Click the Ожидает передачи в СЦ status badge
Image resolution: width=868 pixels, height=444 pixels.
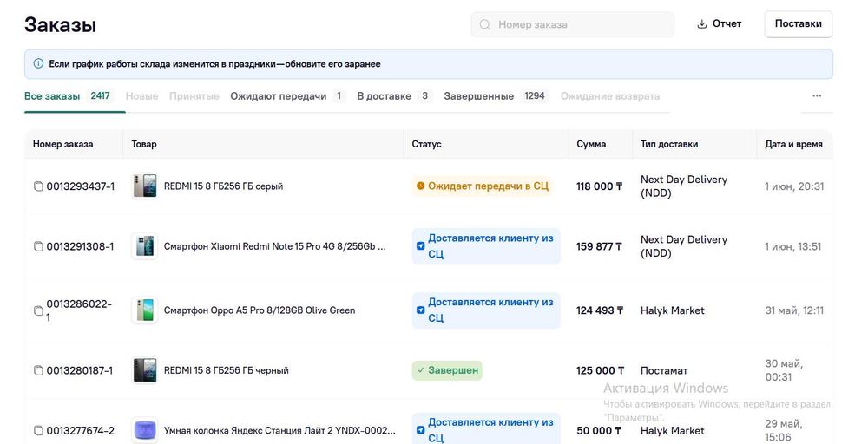coord(482,186)
